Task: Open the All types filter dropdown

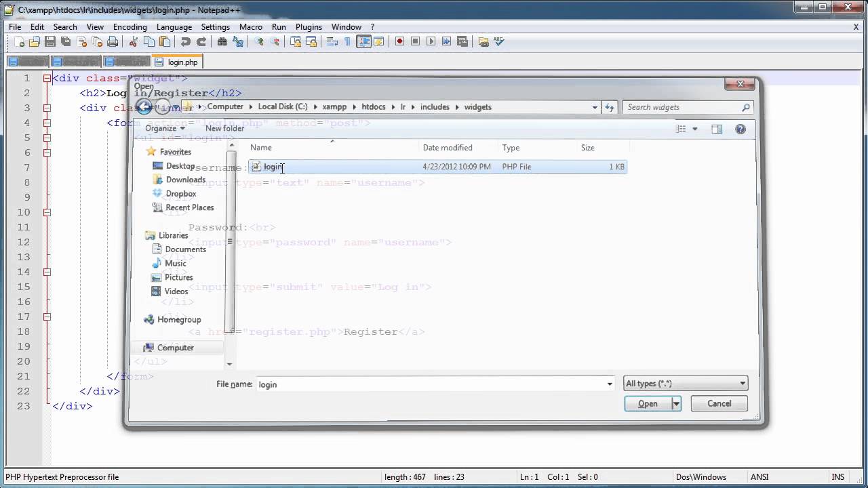Action: 686,384
